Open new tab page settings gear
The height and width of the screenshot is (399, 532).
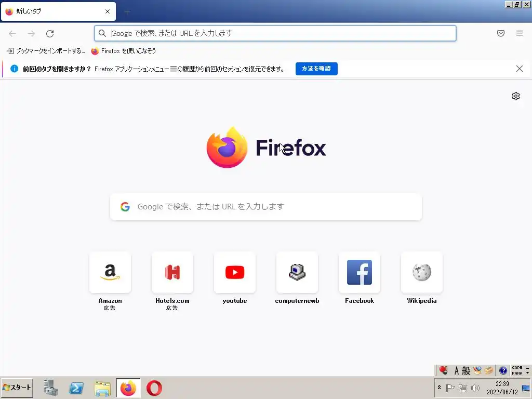click(516, 96)
